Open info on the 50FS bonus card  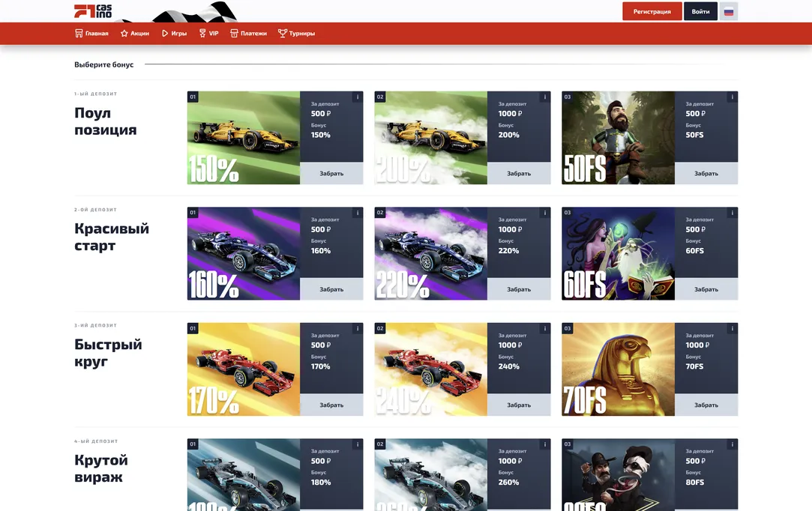[x=731, y=97]
